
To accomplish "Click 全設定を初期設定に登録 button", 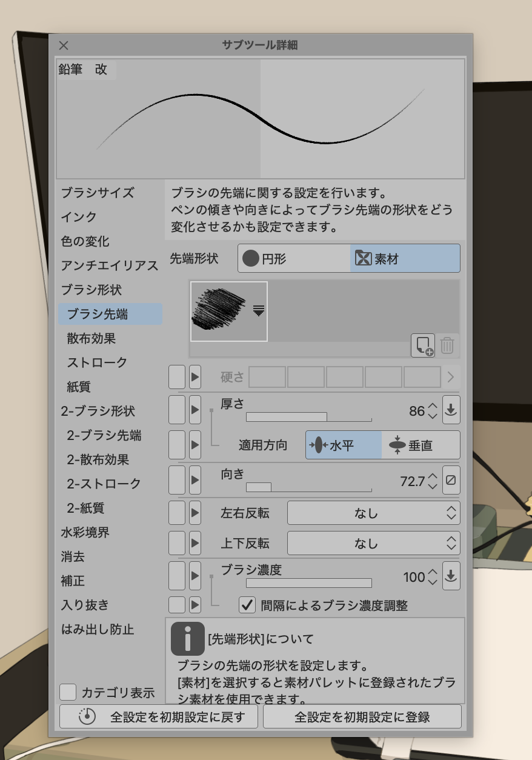I will pyautogui.click(x=362, y=717).
